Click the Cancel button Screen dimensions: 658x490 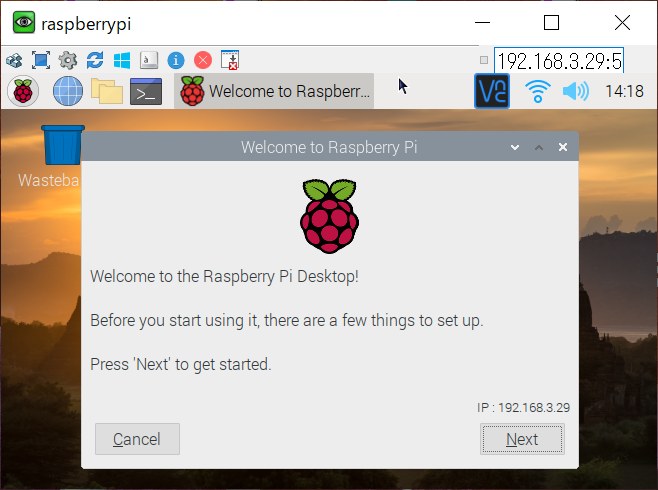(137, 439)
